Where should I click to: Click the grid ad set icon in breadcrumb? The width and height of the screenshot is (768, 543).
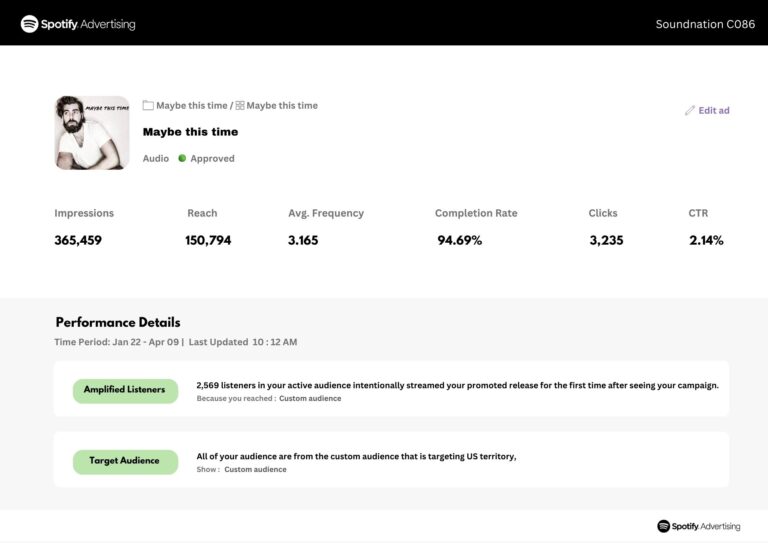(240, 105)
